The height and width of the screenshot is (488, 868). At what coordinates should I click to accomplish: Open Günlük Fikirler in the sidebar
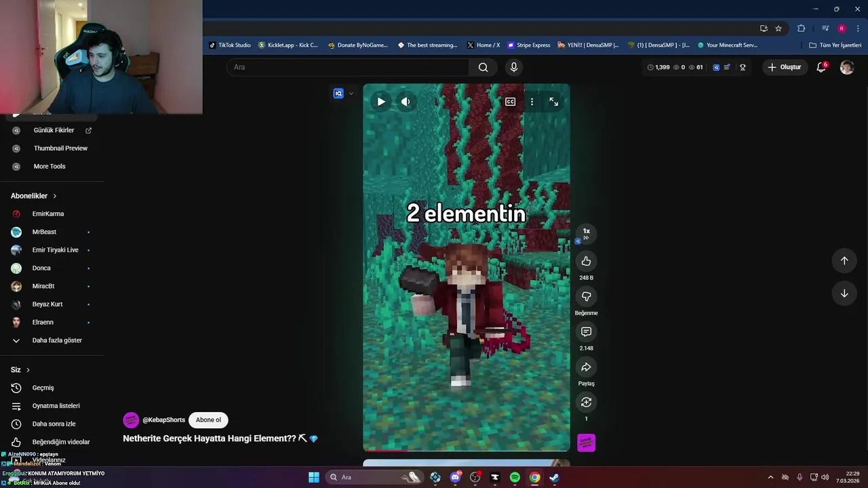[x=53, y=130]
